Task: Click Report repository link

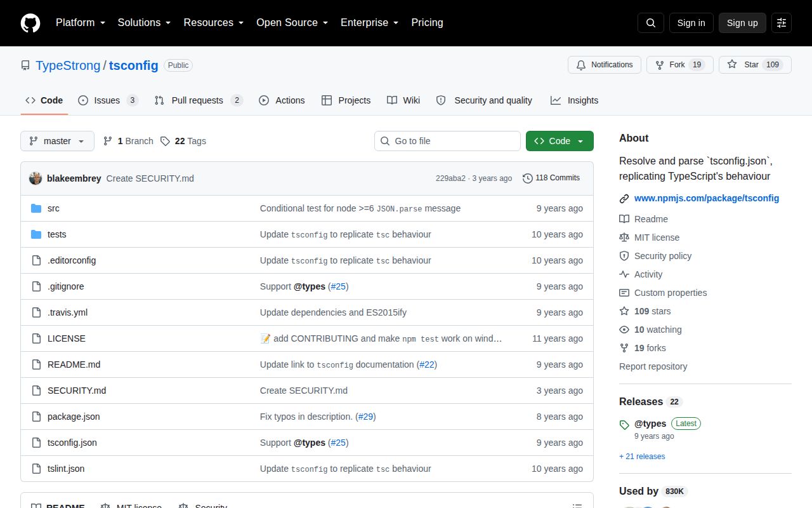Action: click(653, 366)
